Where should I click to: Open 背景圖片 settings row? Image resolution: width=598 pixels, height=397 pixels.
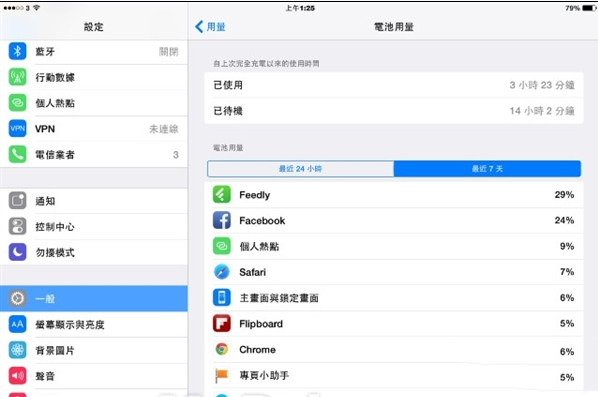click(x=94, y=350)
